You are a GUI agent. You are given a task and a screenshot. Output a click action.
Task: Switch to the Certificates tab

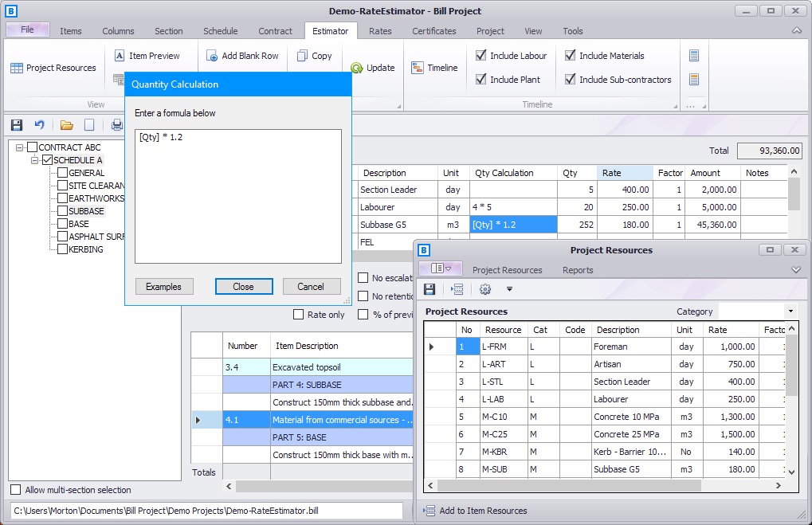click(x=434, y=31)
